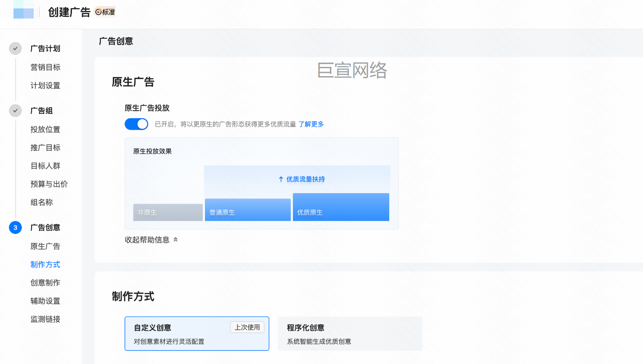Click the 广告组 completed checkmark icon
This screenshot has height=364, width=643.
(16, 111)
